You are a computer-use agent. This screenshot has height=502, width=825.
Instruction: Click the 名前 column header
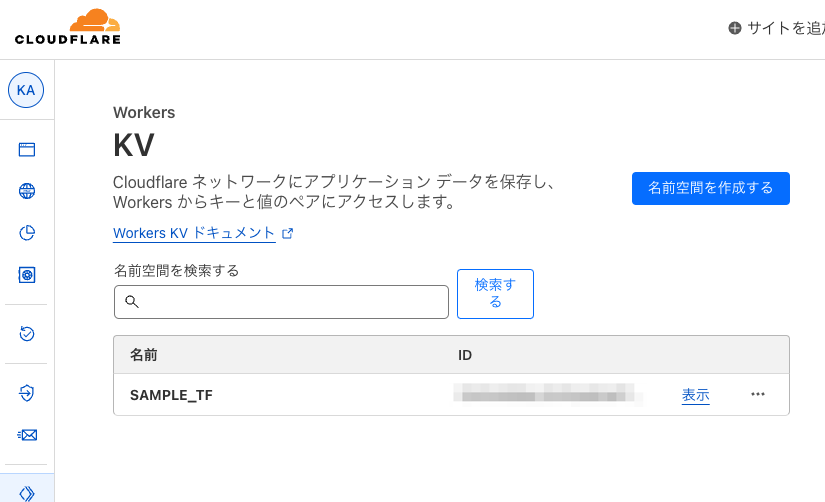pyautogui.click(x=144, y=355)
